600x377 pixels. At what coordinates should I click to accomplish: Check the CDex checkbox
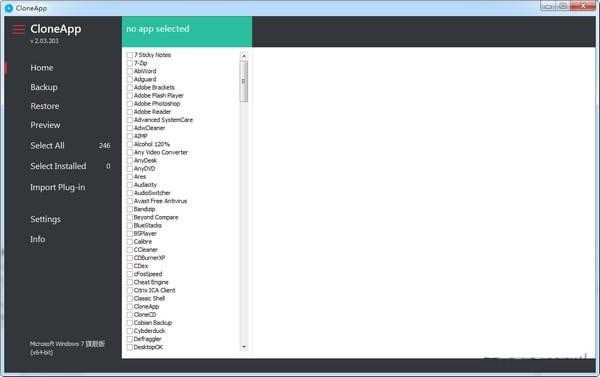(x=130, y=266)
